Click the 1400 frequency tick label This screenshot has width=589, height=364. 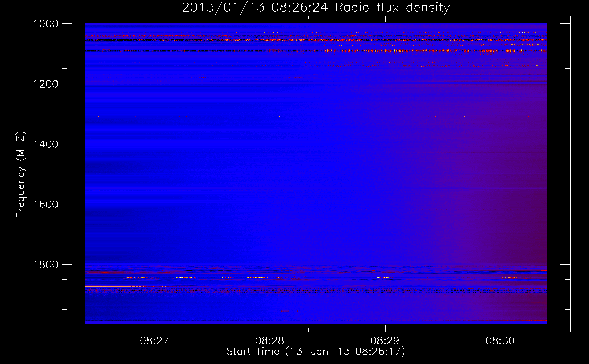click(46, 144)
